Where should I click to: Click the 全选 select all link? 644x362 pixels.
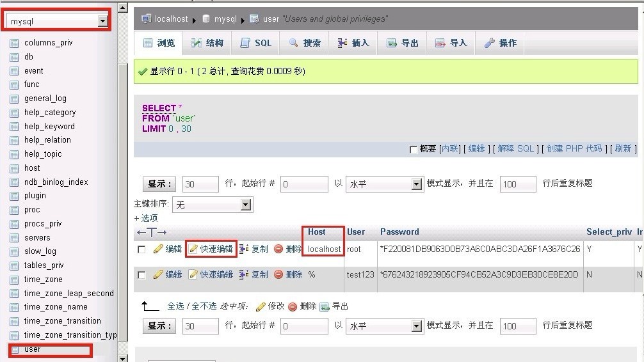(176, 306)
